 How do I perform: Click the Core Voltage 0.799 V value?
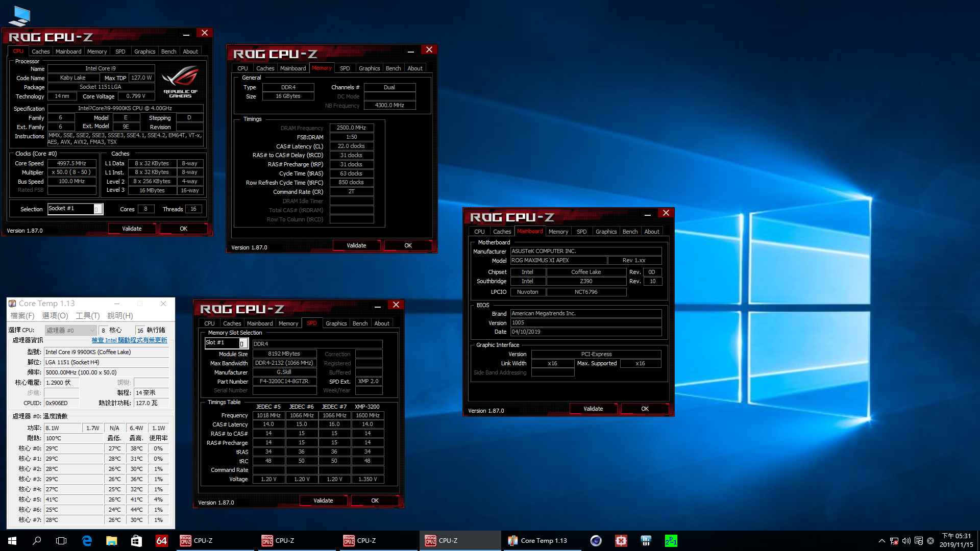click(x=135, y=96)
